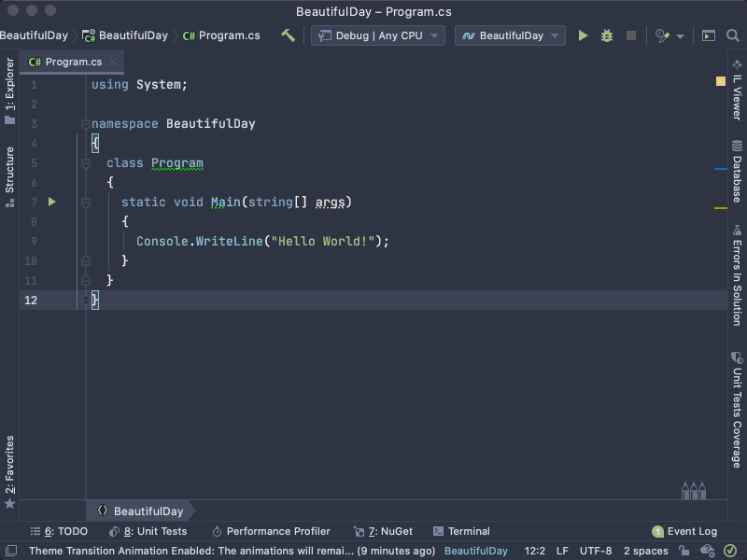Click the fold end marker on line 10
The image size is (747, 560).
(86, 260)
